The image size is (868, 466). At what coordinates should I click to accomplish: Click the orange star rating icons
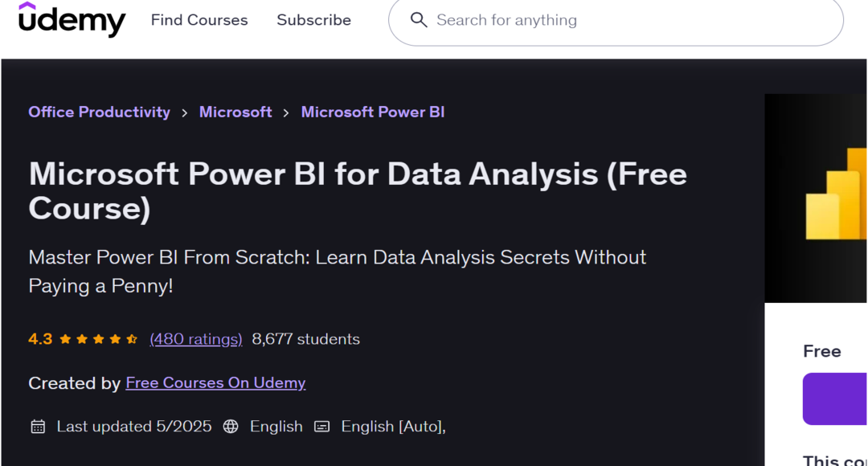coord(98,339)
